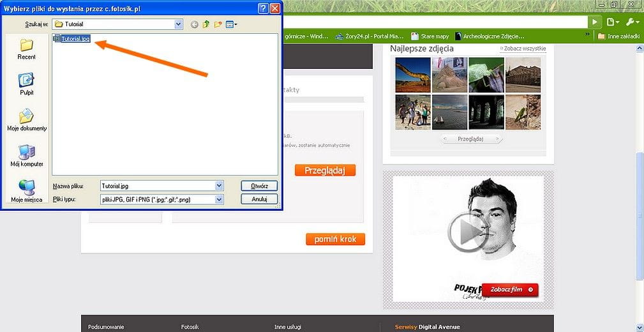Minimize the browser window

[x=602, y=5]
